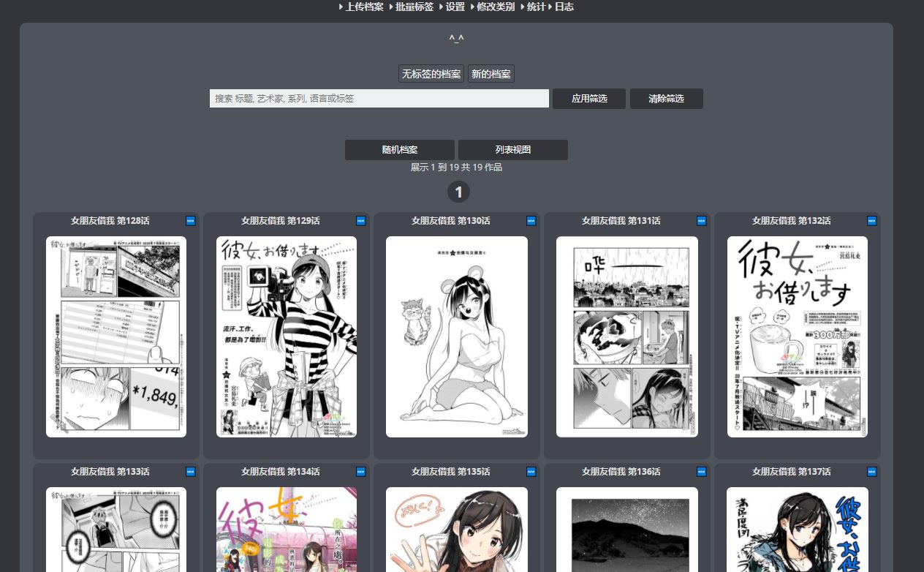This screenshot has height=572, width=924.
Task: Click title 女朋友借我 第137话
Action: (x=791, y=472)
